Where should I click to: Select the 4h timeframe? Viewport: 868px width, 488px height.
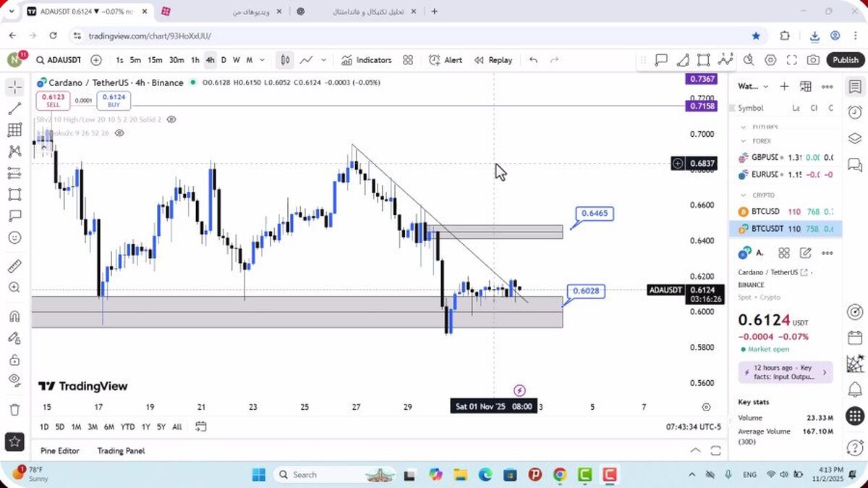point(210,60)
